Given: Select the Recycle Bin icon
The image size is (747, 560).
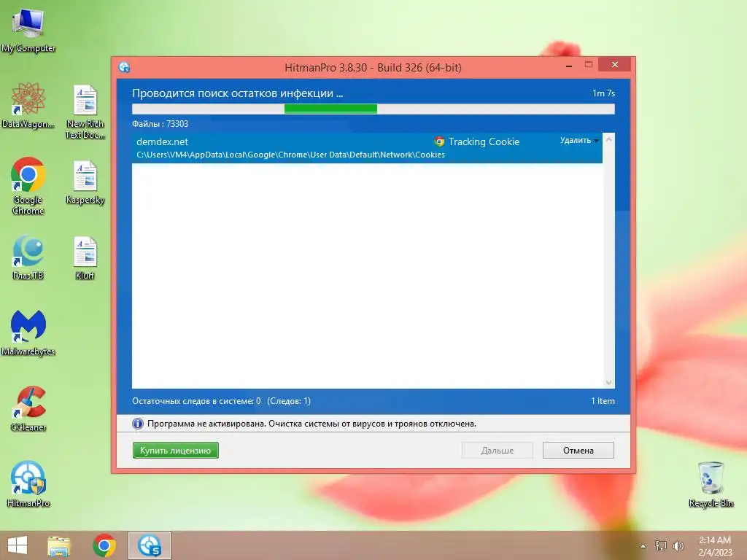Looking at the screenshot, I should click(711, 484).
